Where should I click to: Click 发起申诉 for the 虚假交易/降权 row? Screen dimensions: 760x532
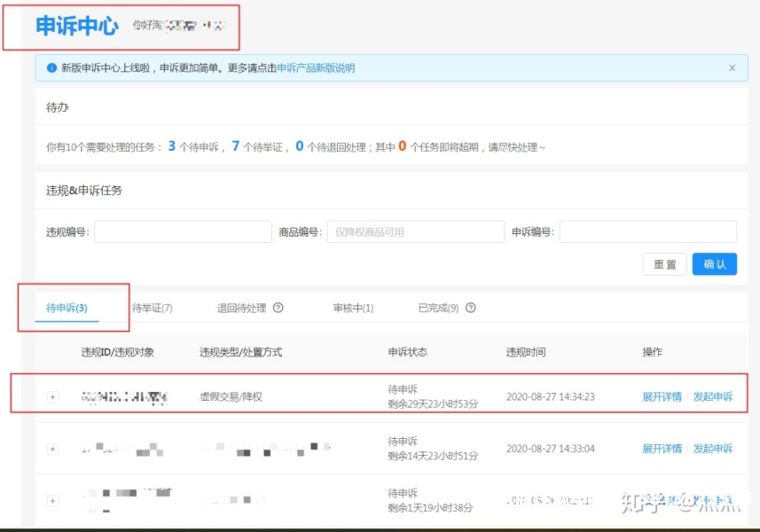point(713,397)
